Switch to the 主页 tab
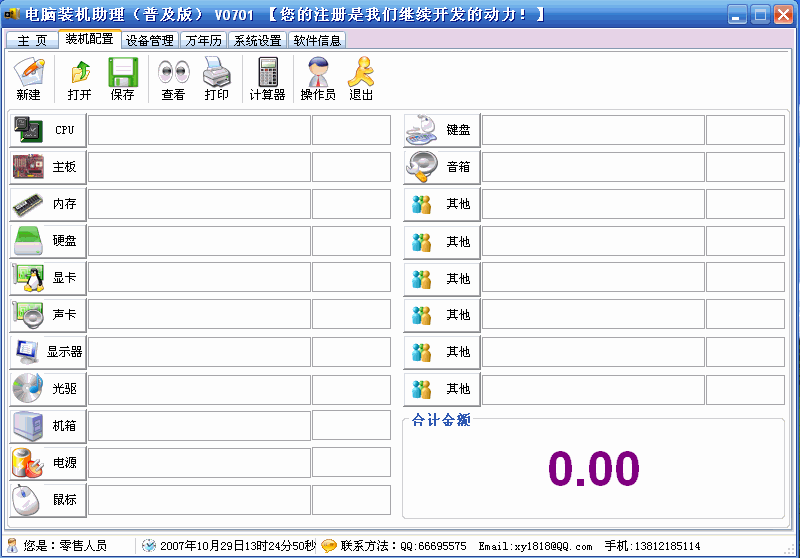 [32, 41]
